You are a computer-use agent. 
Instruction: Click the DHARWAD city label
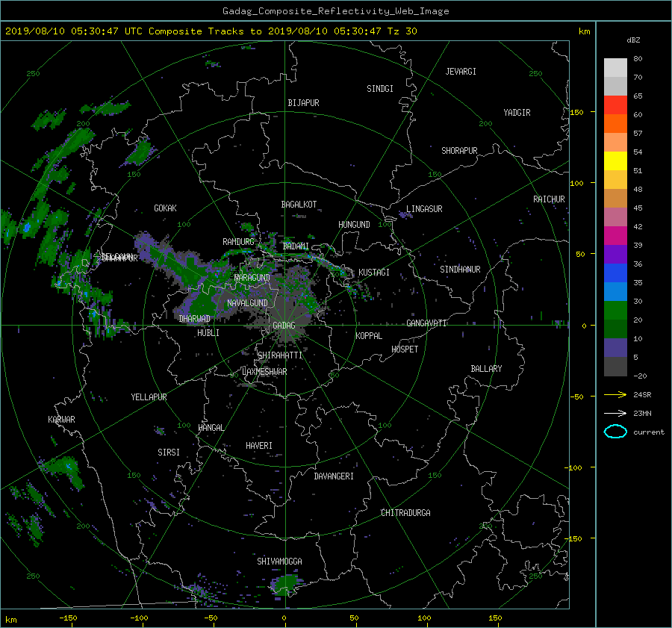194,319
